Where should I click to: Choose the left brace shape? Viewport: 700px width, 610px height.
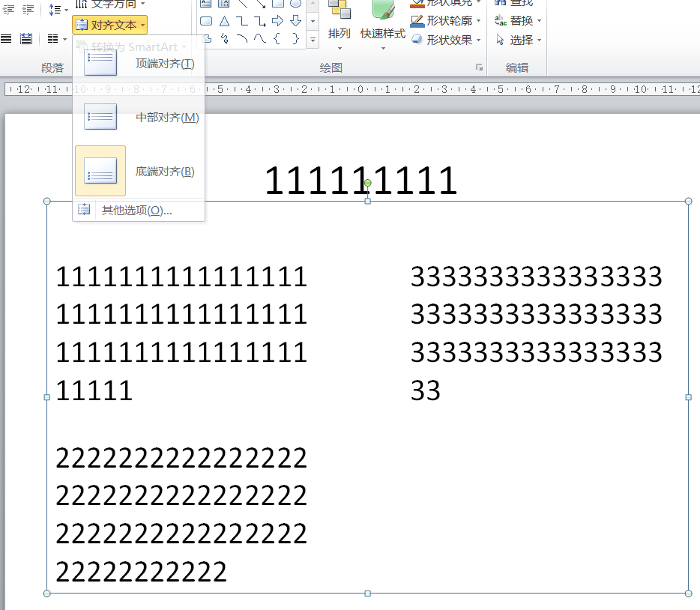pos(277,38)
